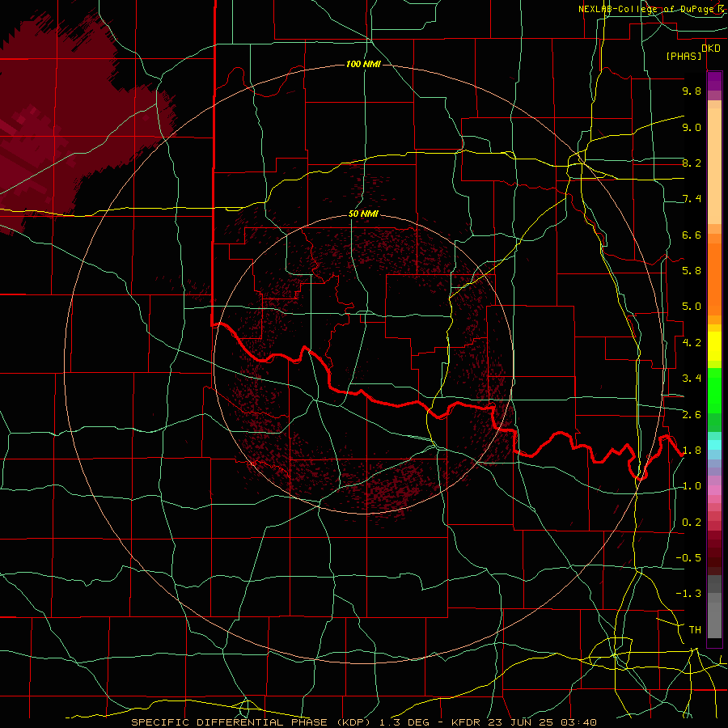Click the large peach segment of color bar
Image resolution: width=728 pixels, height=728 pixels.
(x=714, y=166)
